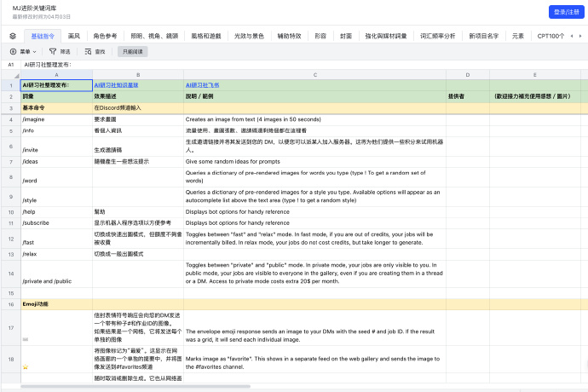The width and height of the screenshot is (588, 392).
Task: Open the sheet list layers icon
Action: [x=13, y=37]
